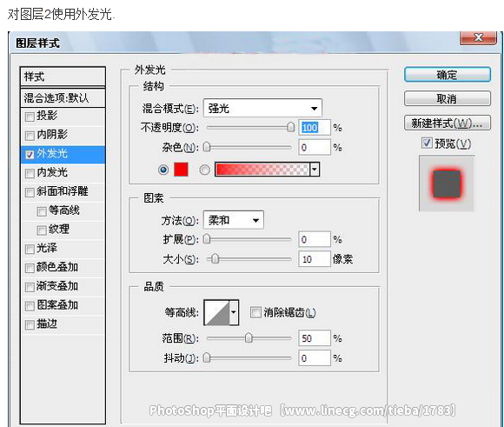Image resolution: width=504 pixels, height=427 pixels.
Task: Expand the contour dropdown arrow
Action: [234, 312]
